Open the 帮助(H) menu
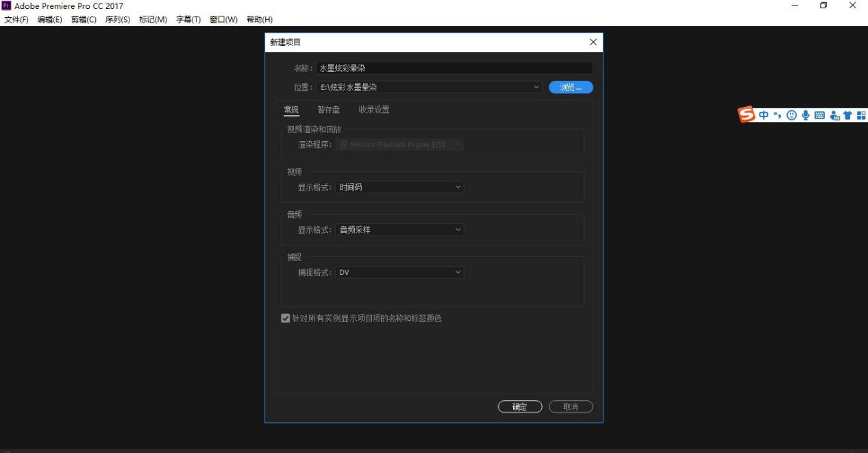Viewport: 868px width, 453px height. coord(260,19)
